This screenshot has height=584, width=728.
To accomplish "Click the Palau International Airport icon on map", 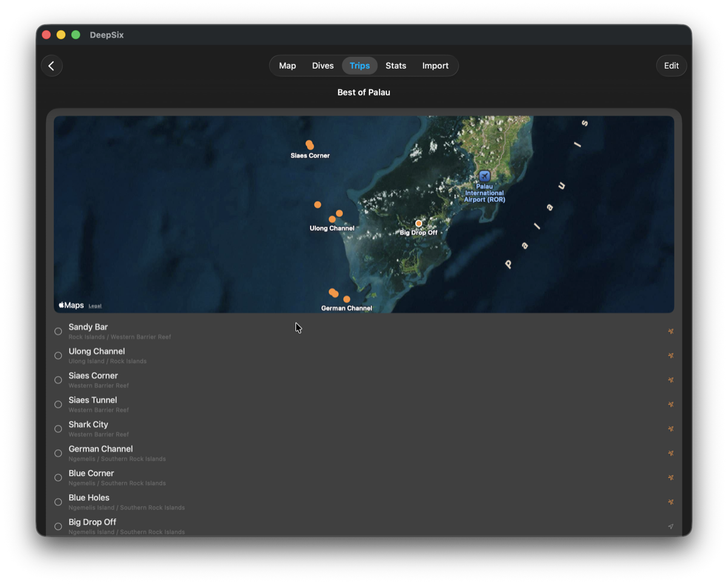I will point(484,176).
